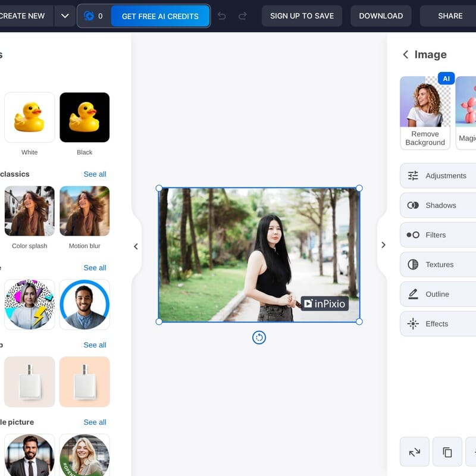Select the Black background duck swatch
The image size is (476, 476).
tap(84, 117)
